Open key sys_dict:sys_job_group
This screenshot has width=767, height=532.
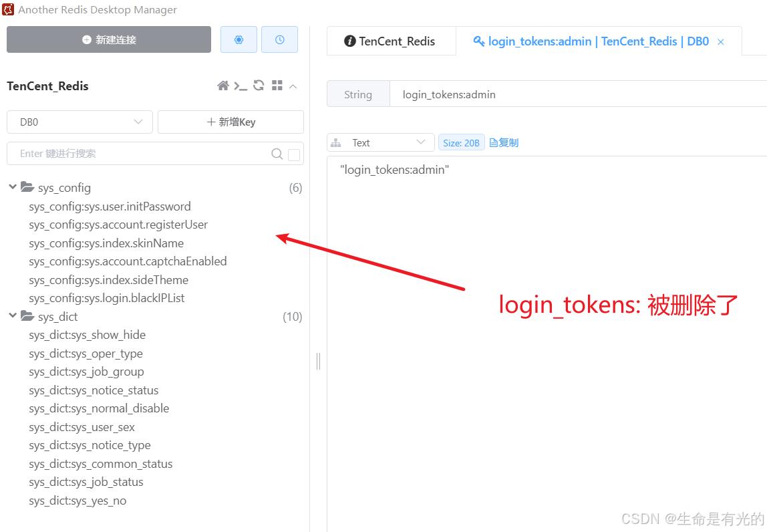click(x=86, y=372)
